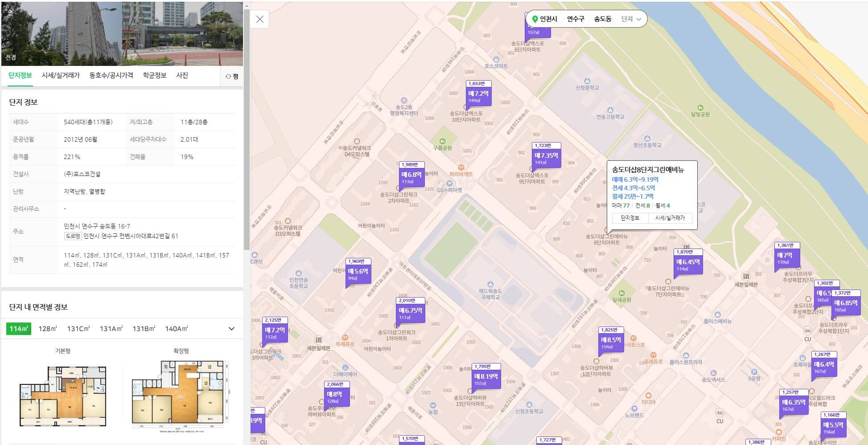Select the 131C㎡ area option
The width and height of the screenshot is (868, 445).
click(78, 329)
